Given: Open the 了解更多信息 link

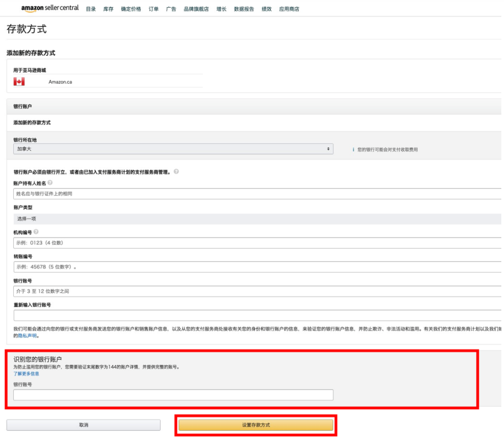Looking at the screenshot, I should click(x=26, y=373).
